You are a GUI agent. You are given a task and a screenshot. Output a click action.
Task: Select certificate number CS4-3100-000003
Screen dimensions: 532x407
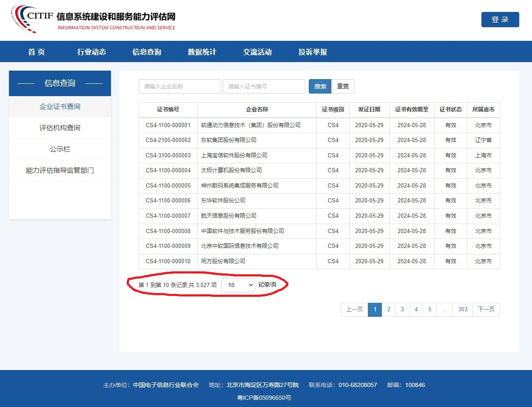tap(168, 156)
